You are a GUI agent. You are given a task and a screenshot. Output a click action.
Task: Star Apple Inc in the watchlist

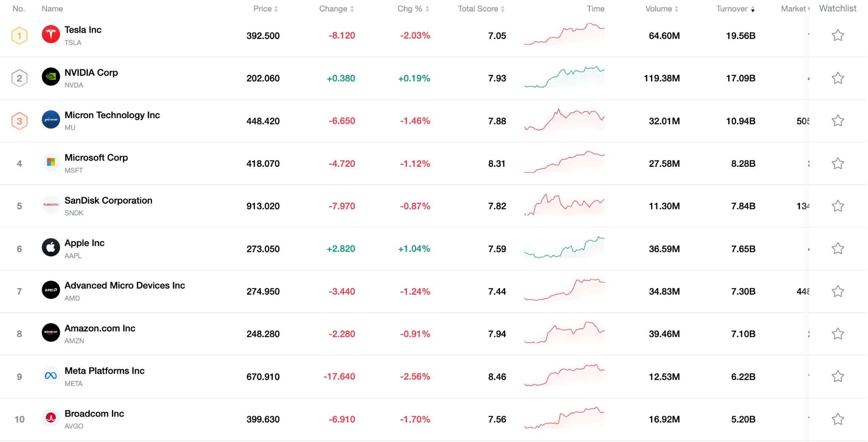point(837,249)
